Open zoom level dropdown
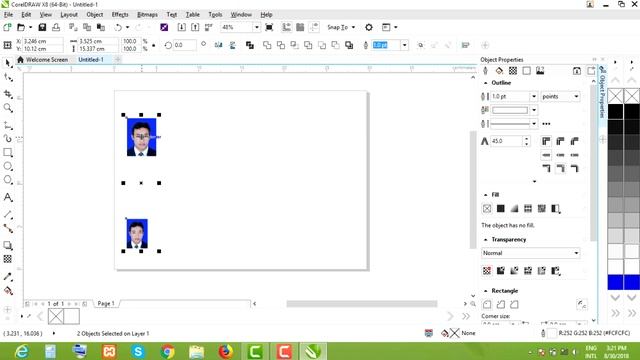Viewport: 640px width, 360px height. tap(257, 27)
